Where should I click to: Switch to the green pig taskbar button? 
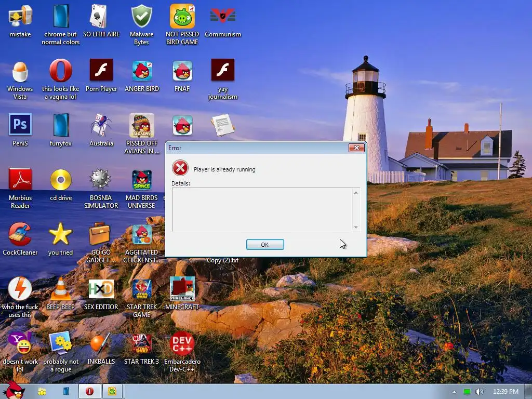(112, 392)
